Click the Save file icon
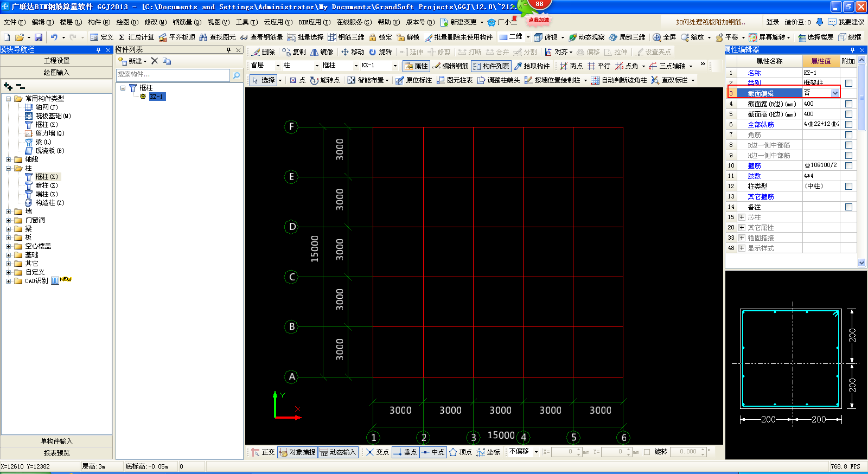This screenshot has width=868, height=474. click(39, 37)
